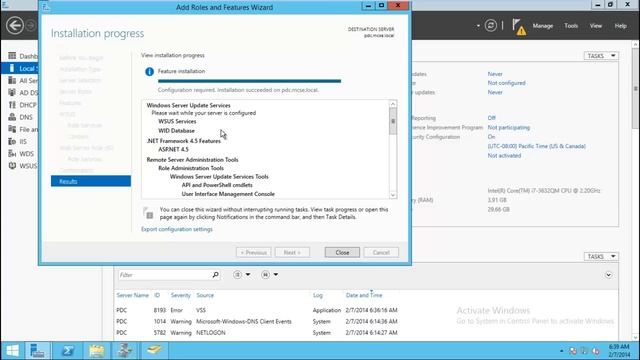Click the feature installation progress bar

249,81
